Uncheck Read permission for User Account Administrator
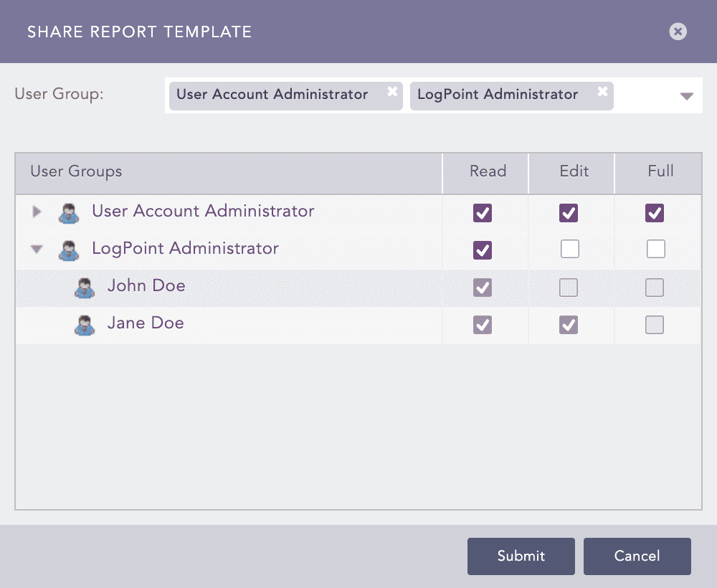The image size is (717, 588). point(483,212)
